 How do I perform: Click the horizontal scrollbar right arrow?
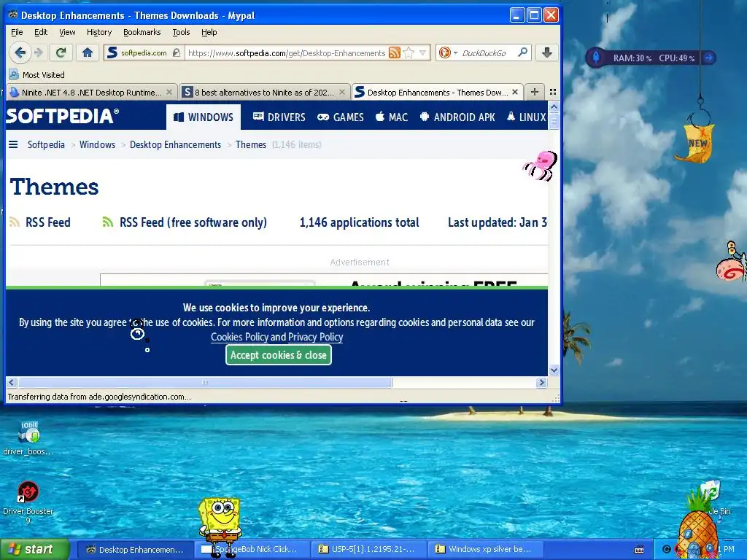pos(541,382)
